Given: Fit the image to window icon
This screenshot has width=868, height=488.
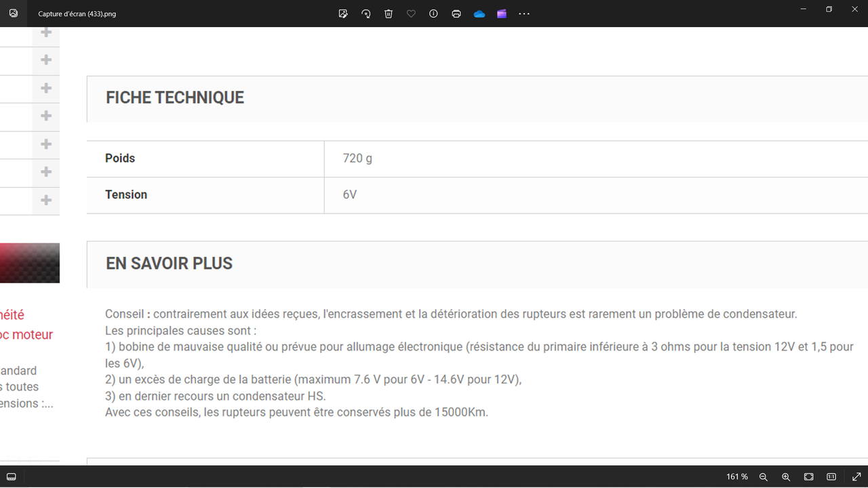Looking at the screenshot, I should point(809,476).
